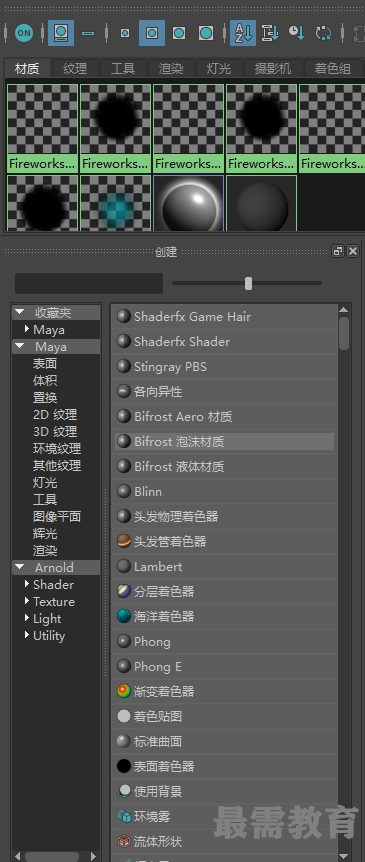The width and height of the screenshot is (365, 862).
Task: Create a Bifrost 液体材质
Action: [x=225, y=467]
